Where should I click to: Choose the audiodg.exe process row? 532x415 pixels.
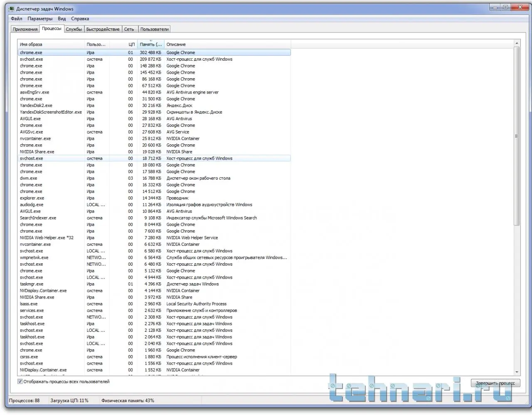coord(154,205)
